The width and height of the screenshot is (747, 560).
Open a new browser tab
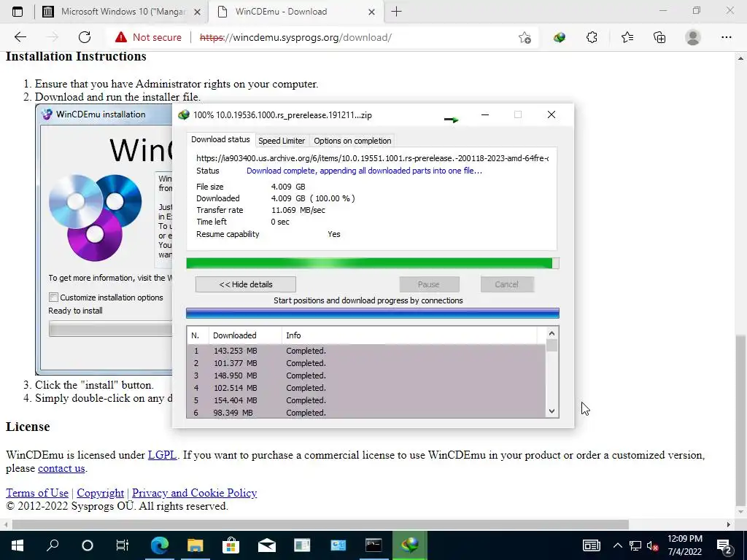pos(396,12)
